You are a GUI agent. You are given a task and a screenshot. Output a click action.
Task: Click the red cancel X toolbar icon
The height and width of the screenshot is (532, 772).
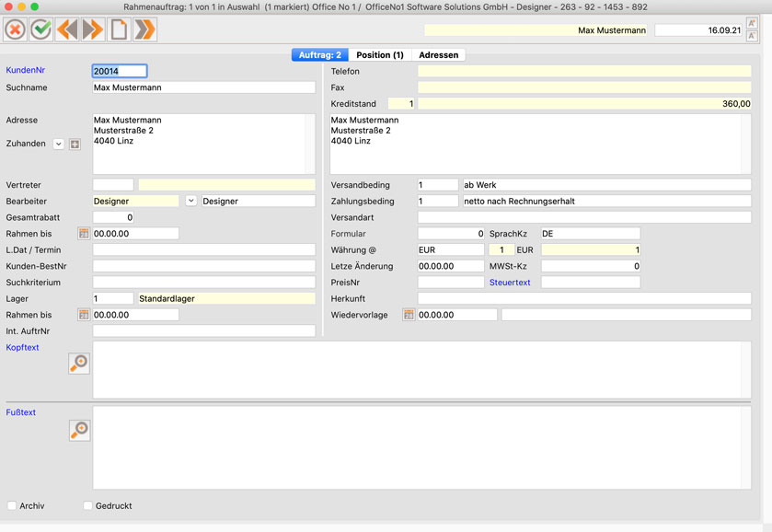[16, 29]
